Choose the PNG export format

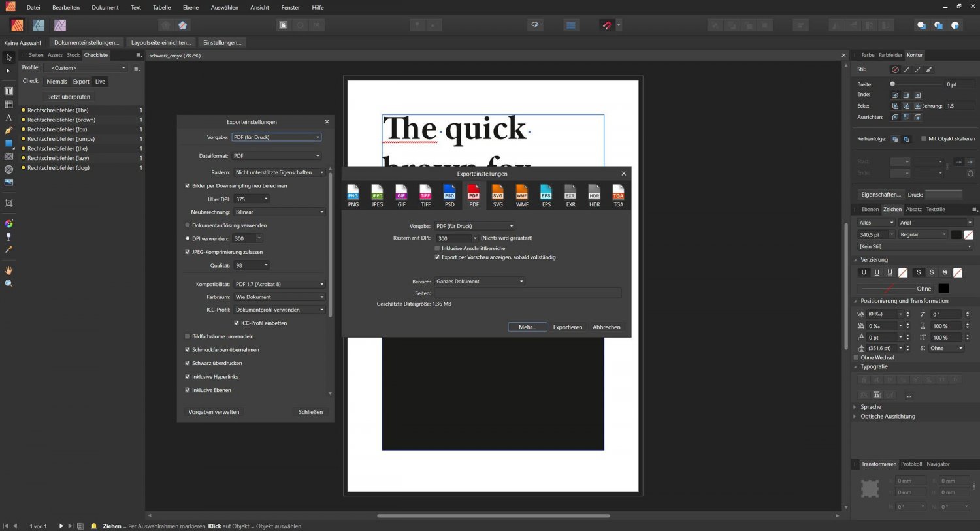click(x=353, y=194)
